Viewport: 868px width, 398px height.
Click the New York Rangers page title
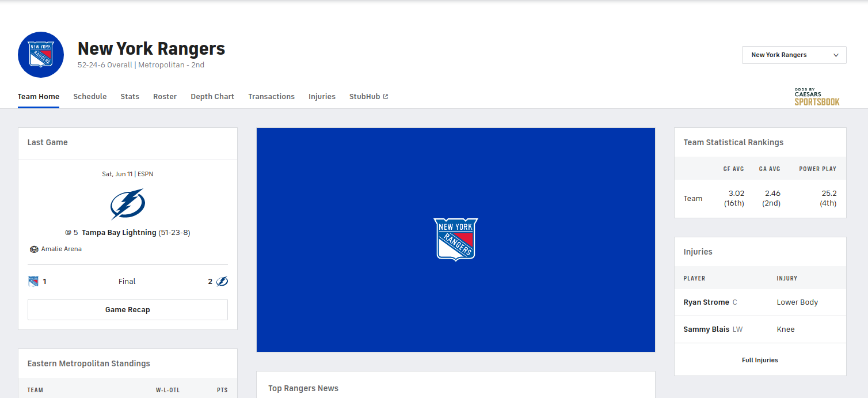[151, 49]
